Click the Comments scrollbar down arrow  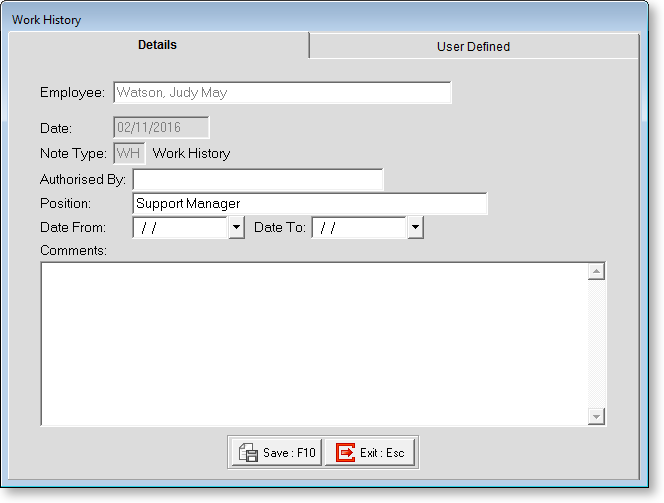coord(597,416)
